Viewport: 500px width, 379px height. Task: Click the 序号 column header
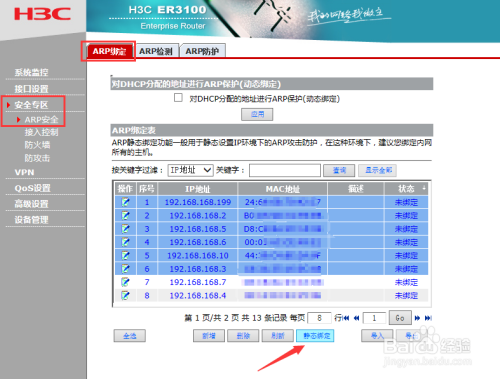pos(147,189)
